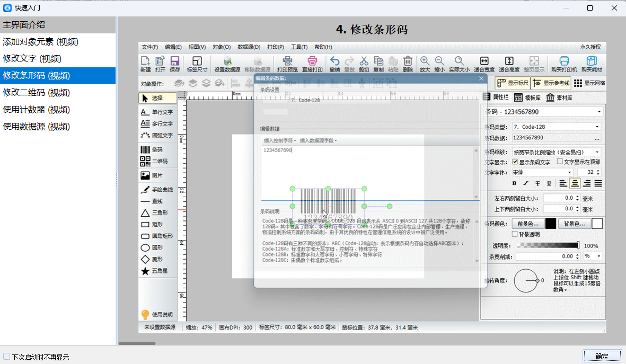Toggle the 显示条码文字 checkbox
Viewport: 626px width, 364px height.
514,162
